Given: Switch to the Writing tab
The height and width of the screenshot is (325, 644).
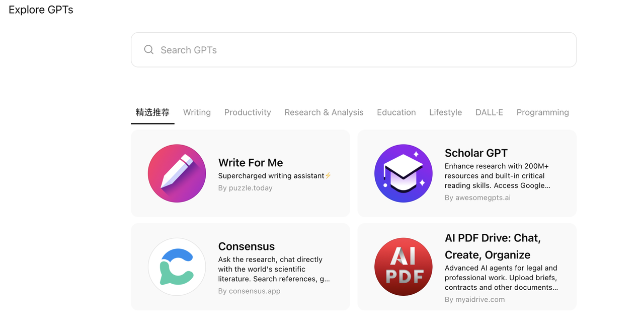Looking at the screenshot, I should [197, 112].
